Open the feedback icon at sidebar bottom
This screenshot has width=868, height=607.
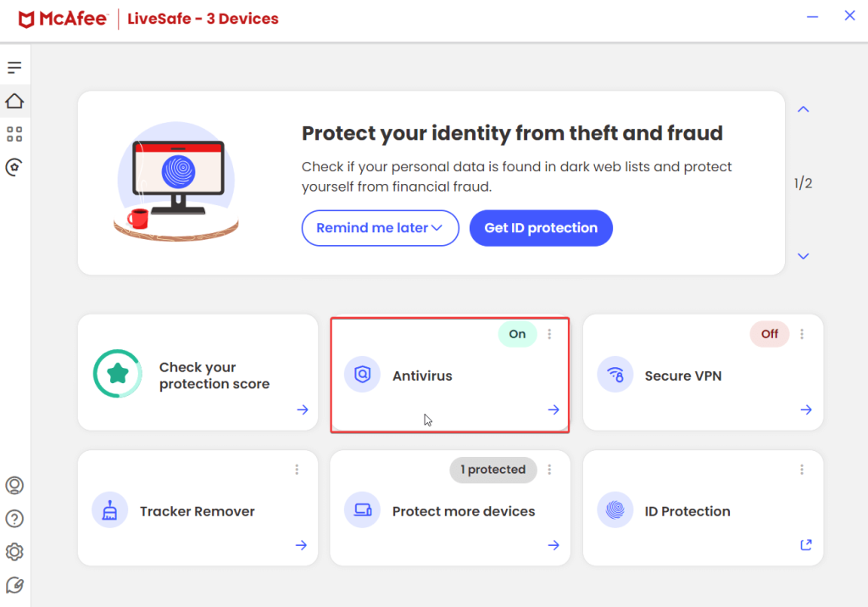(x=14, y=585)
